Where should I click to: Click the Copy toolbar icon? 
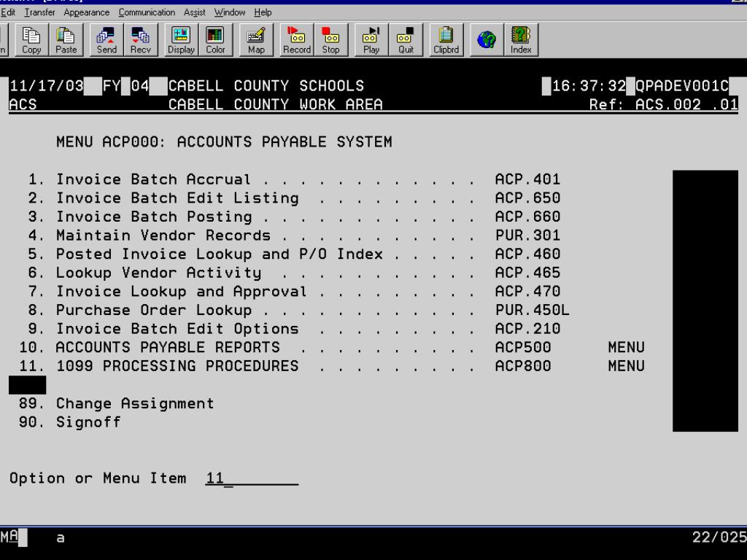click(x=31, y=40)
